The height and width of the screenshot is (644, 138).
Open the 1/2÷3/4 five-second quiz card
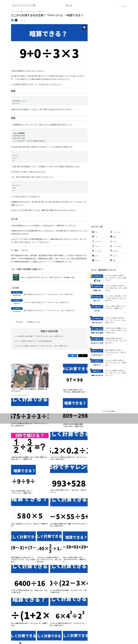pos(30,447)
